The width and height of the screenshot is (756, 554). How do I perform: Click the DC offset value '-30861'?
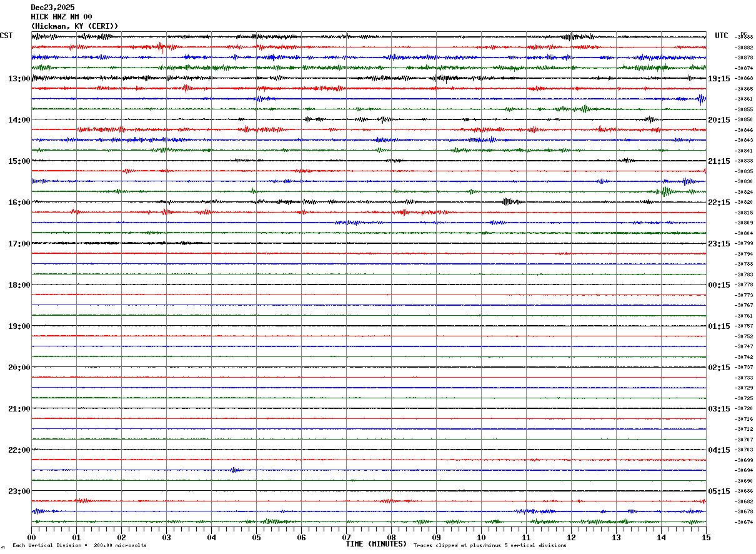click(744, 99)
